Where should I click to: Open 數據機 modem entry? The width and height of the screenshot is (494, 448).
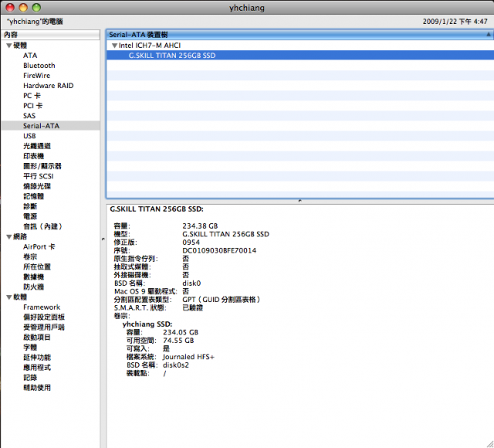[x=33, y=277]
